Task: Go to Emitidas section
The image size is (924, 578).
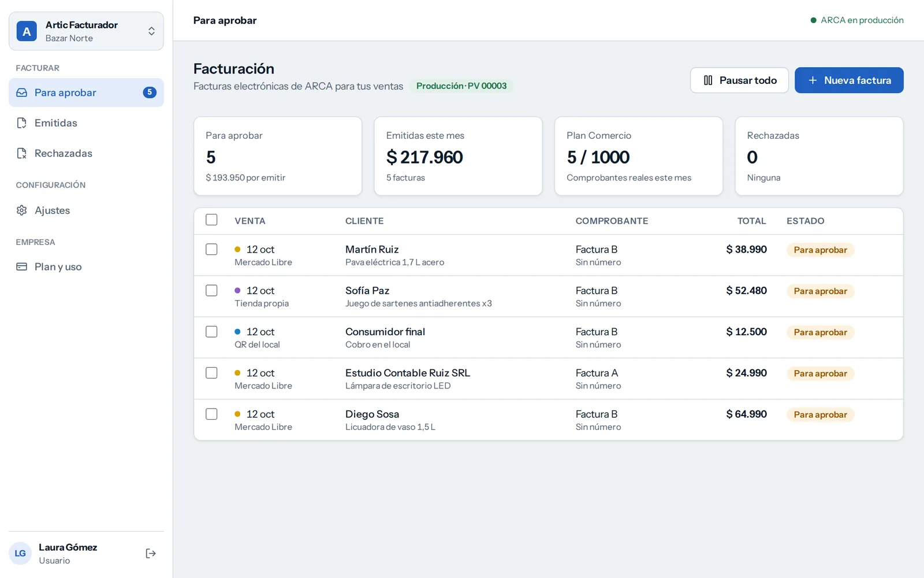Action: tap(86, 123)
